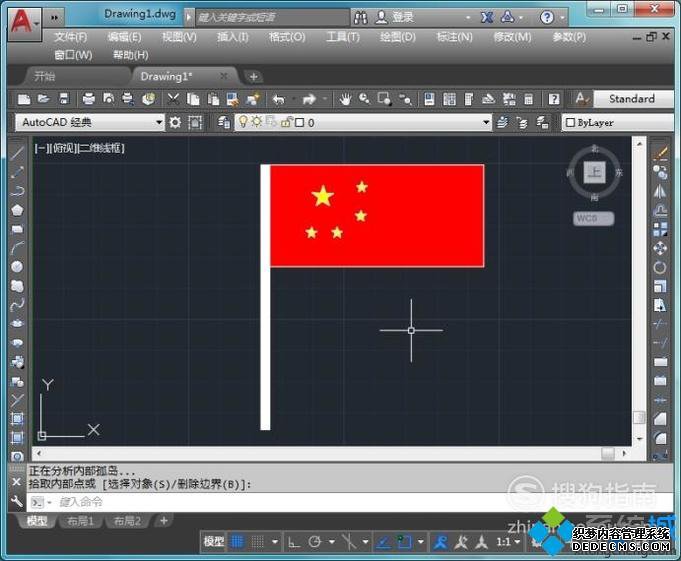
Task: Open the ByLayer color dropdown
Action: click(618, 123)
